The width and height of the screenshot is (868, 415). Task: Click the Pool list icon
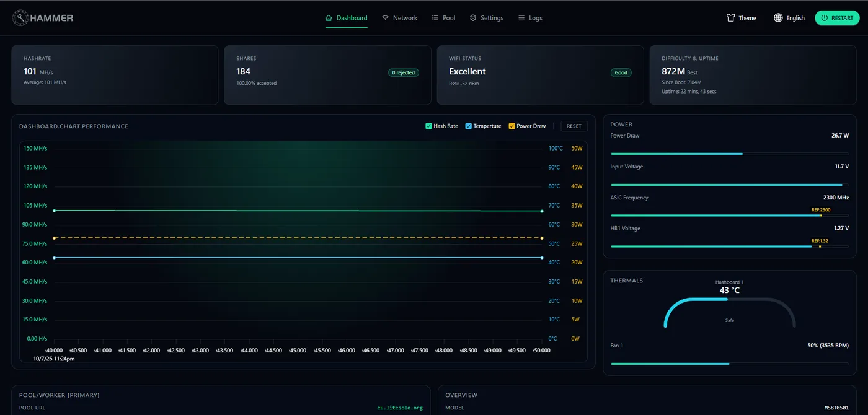435,18
